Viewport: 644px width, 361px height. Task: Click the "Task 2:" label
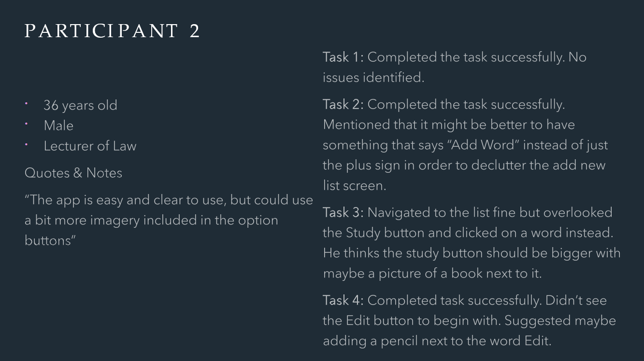343,104
